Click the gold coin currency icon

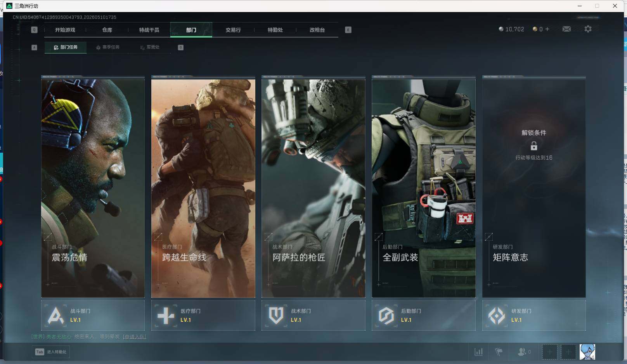click(535, 29)
